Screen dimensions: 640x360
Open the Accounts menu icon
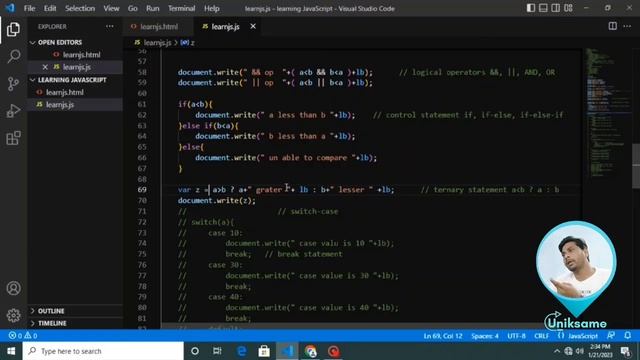coord(13,288)
